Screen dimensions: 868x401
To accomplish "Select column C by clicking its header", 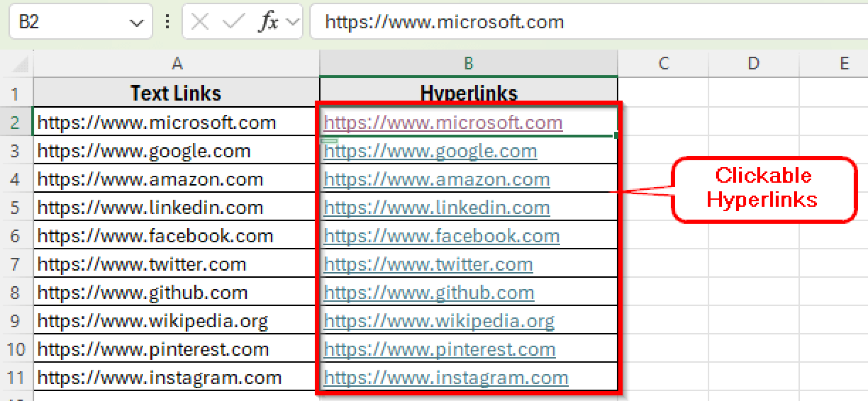I will click(663, 64).
